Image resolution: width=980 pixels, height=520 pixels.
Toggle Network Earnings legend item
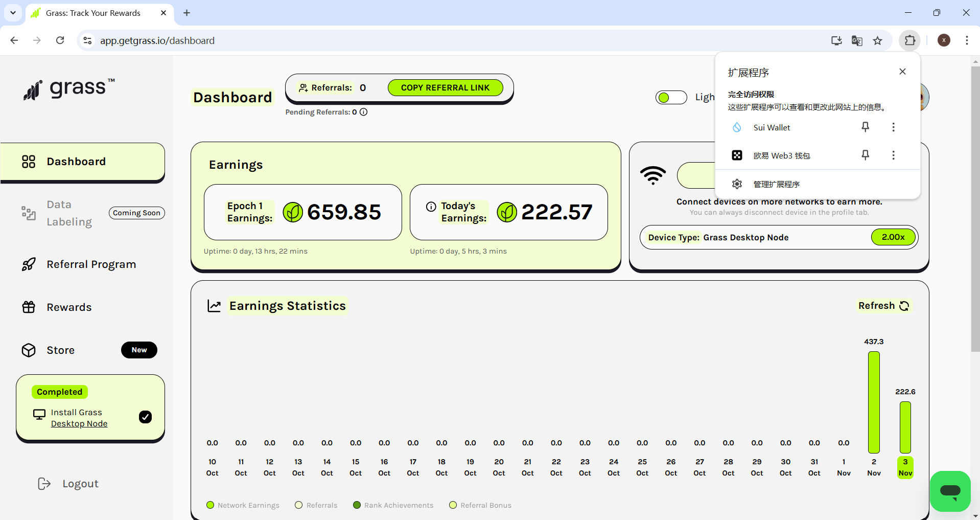(243, 505)
